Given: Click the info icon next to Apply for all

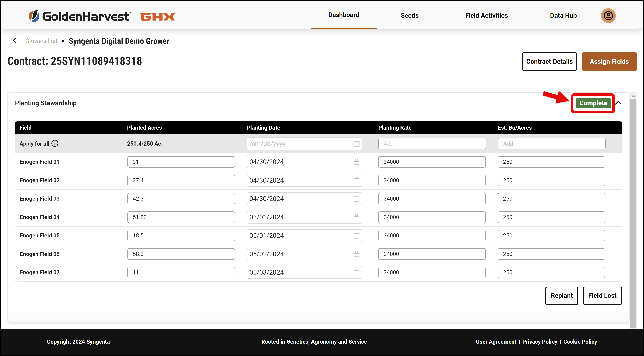Looking at the screenshot, I should (x=55, y=144).
